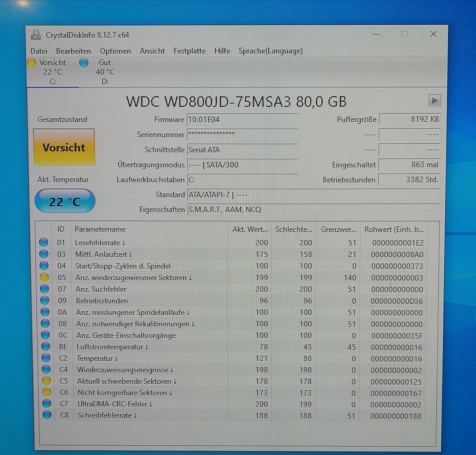Click the Vorsicht health status button

(64, 147)
